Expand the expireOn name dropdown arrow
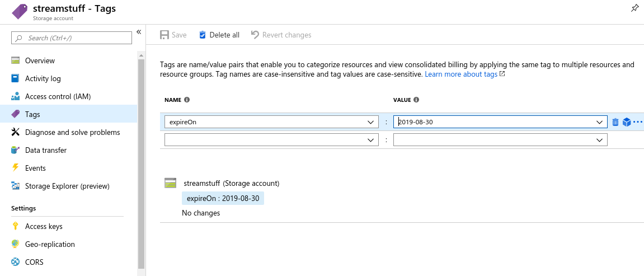This screenshot has width=644, height=276. 371,123
